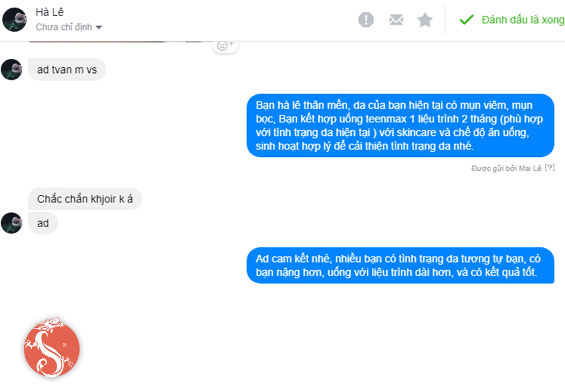Click 'Được gửi bởi Mai Lê' label
Viewport: 565px width, 392px height.
[x=506, y=168]
